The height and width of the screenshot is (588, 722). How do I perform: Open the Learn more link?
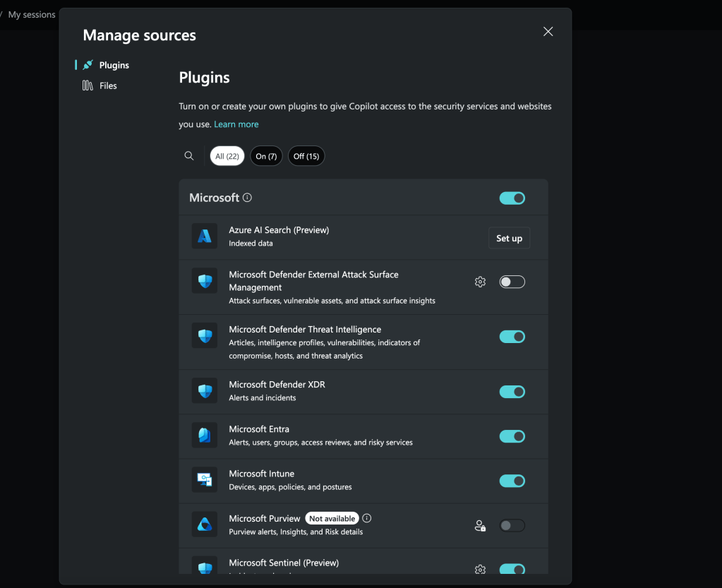click(x=236, y=124)
